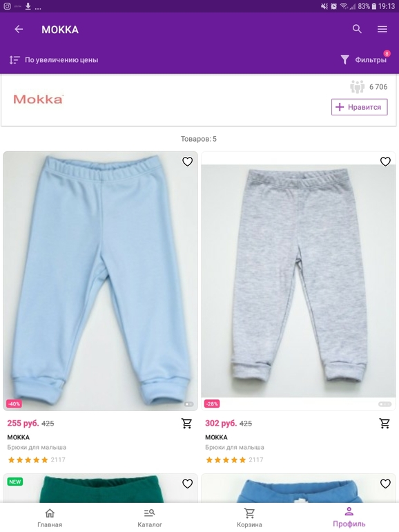Open the Корзина tab
Viewport: 399px width, 532px height.
click(x=249, y=517)
